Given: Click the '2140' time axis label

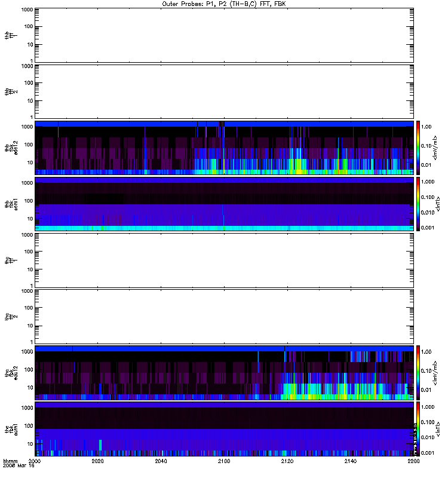Looking at the screenshot, I should point(351,461).
